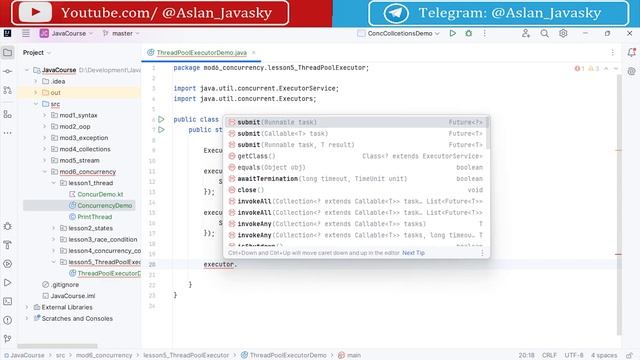Image resolution: width=640 pixels, height=360 pixels.
Task: Choose equals(Object obj) completion item
Action: tap(355, 167)
